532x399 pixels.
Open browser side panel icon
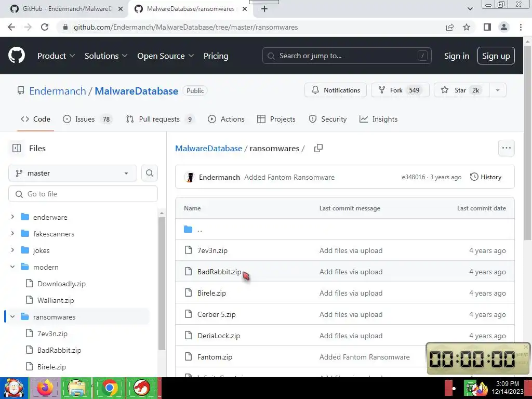pos(487,27)
